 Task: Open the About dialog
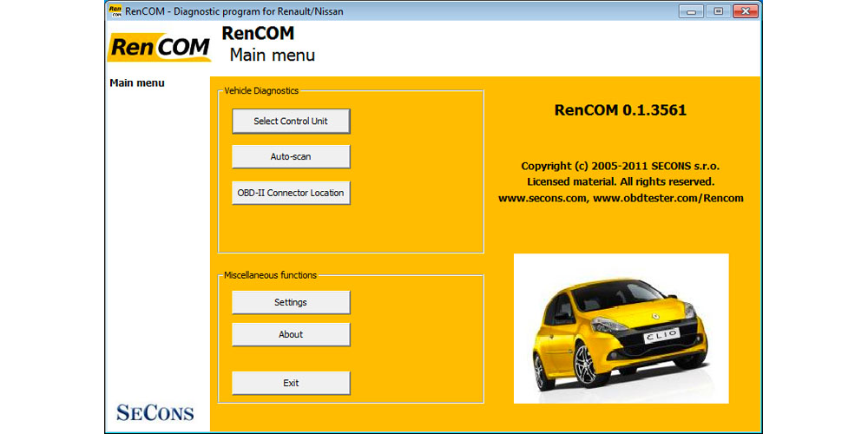point(291,334)
